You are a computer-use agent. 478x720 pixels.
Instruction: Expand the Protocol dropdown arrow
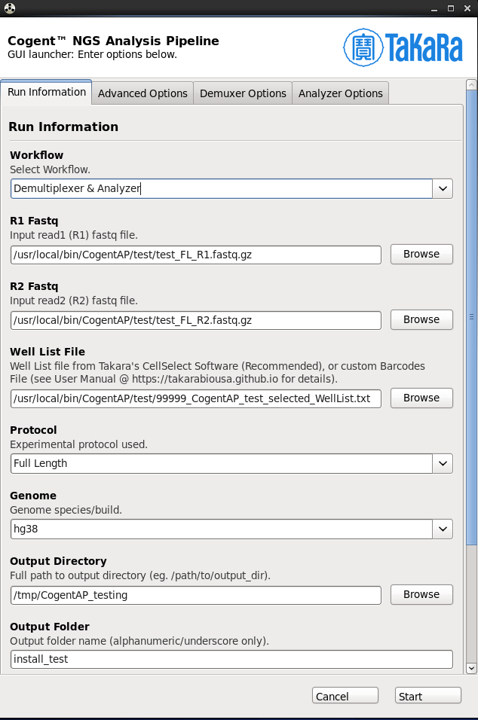(x=443, y=464)
